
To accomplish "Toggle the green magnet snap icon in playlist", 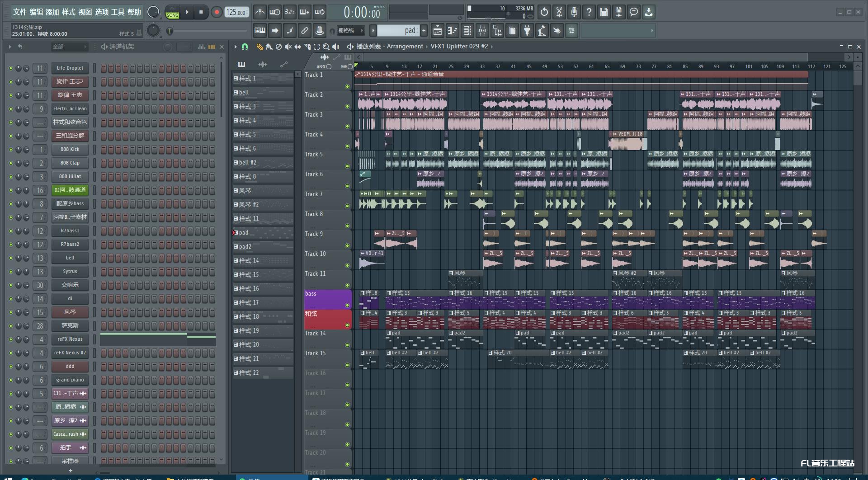I will [x=245, y=47].
